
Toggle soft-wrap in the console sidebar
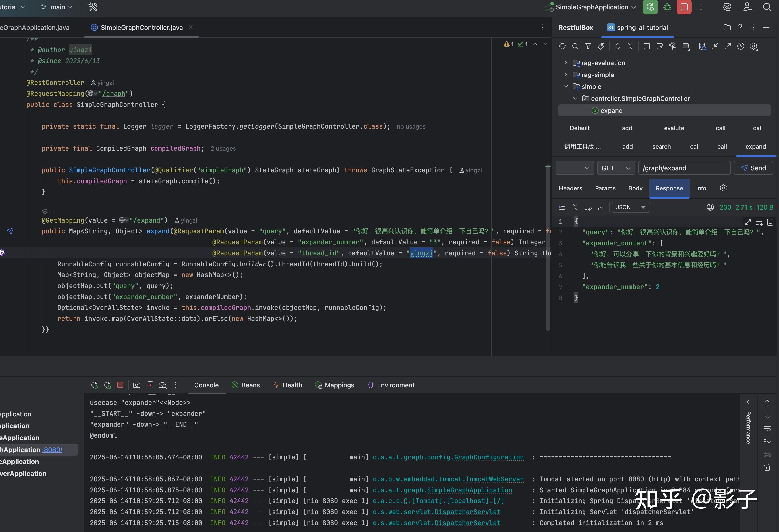[767, 429]
